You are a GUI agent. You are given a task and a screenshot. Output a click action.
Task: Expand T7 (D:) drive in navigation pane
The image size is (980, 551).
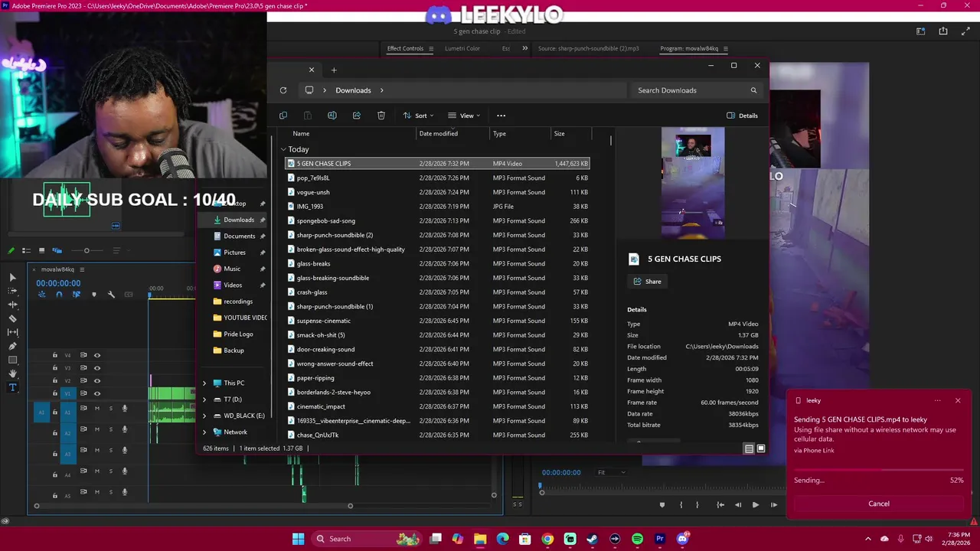tap(204, 399)
